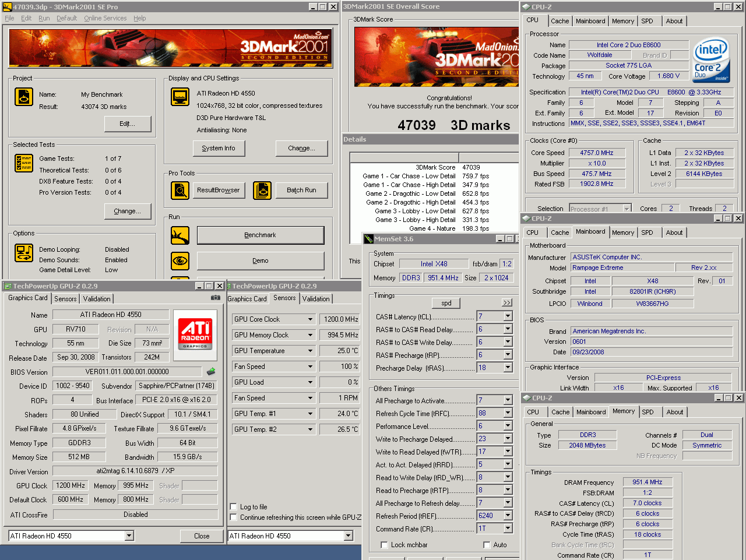Click the Driver Version field in GPU-Z
The image size is (746, 560).
pyautogui.click(x=135, y=471)
